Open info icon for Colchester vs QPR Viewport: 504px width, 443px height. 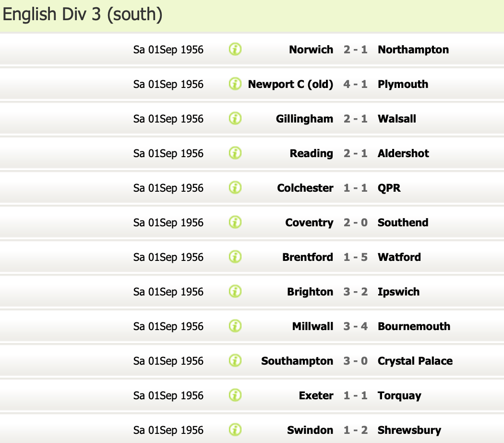tap(235, 188)
